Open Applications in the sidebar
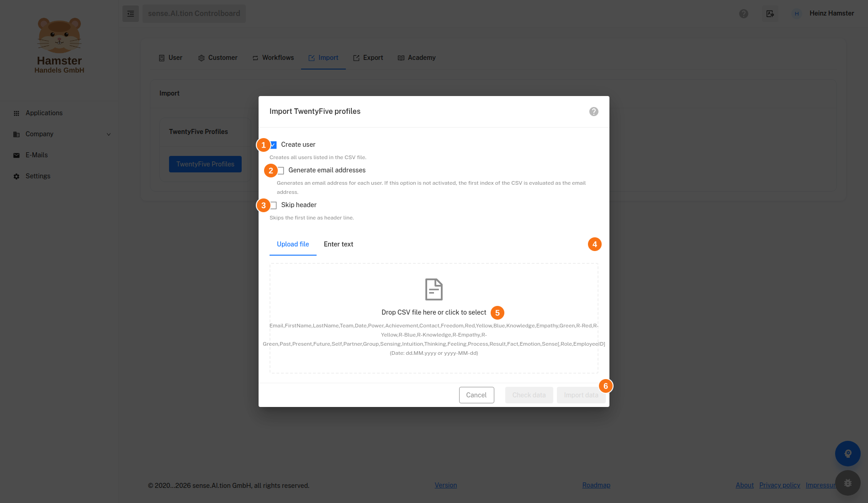This screenshot has width=868, height=503. 44,113
